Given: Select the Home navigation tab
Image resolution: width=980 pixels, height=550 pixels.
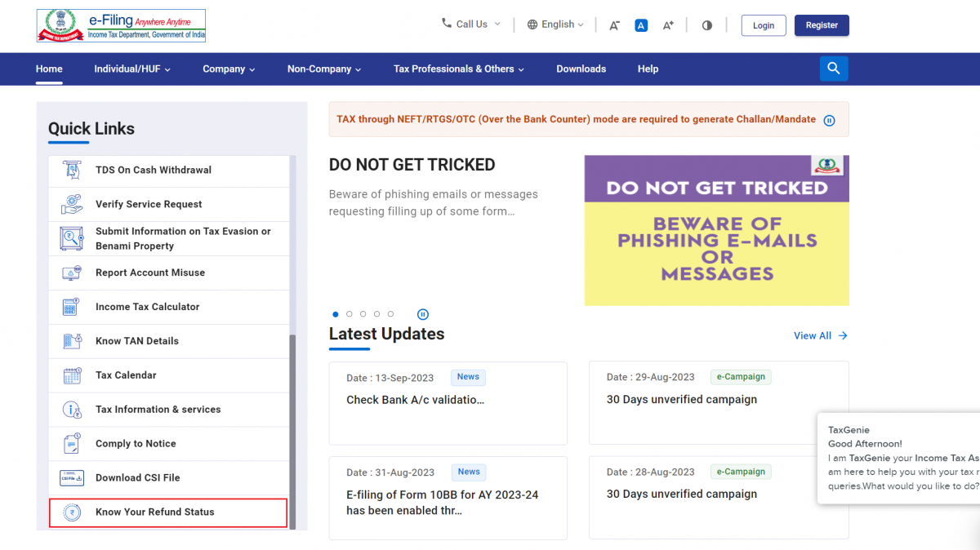Looking at the screenshot, I should 49,69.
